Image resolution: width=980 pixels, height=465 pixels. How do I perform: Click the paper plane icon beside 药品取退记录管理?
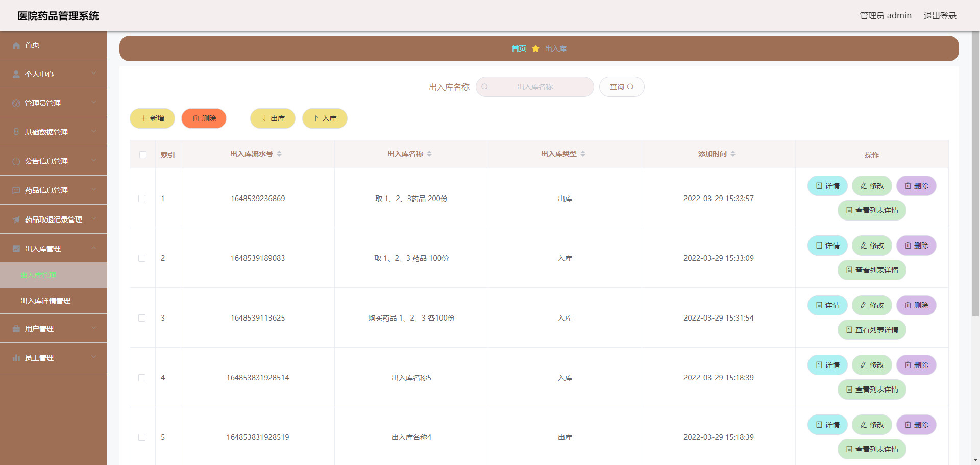[16, 220]
